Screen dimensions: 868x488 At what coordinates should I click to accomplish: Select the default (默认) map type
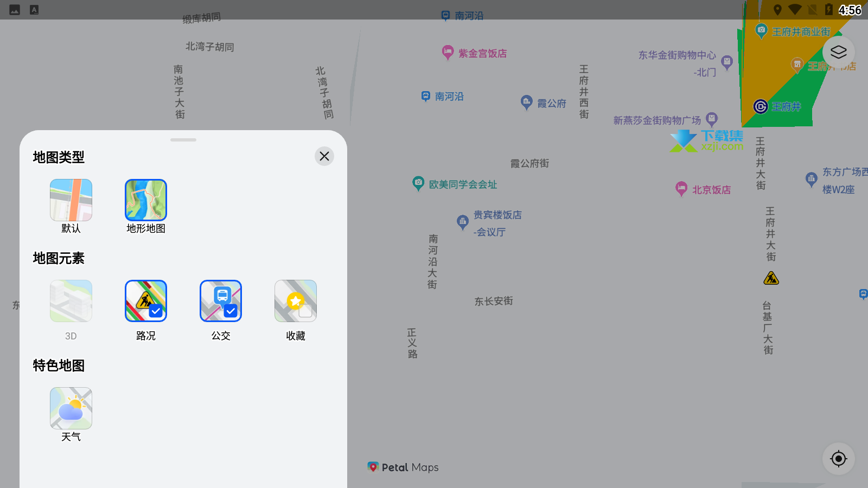71,200
